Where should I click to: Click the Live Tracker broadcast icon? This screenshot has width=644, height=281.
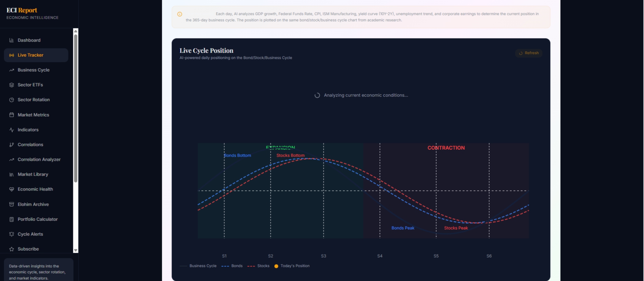(11, 55)
